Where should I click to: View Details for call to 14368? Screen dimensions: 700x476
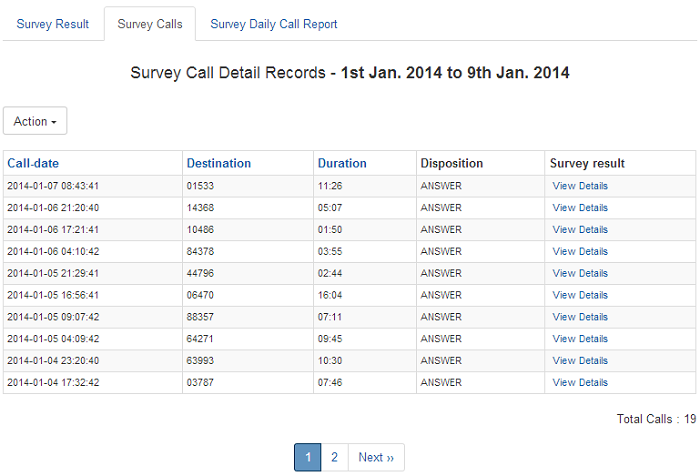click(x=580, y=208)
